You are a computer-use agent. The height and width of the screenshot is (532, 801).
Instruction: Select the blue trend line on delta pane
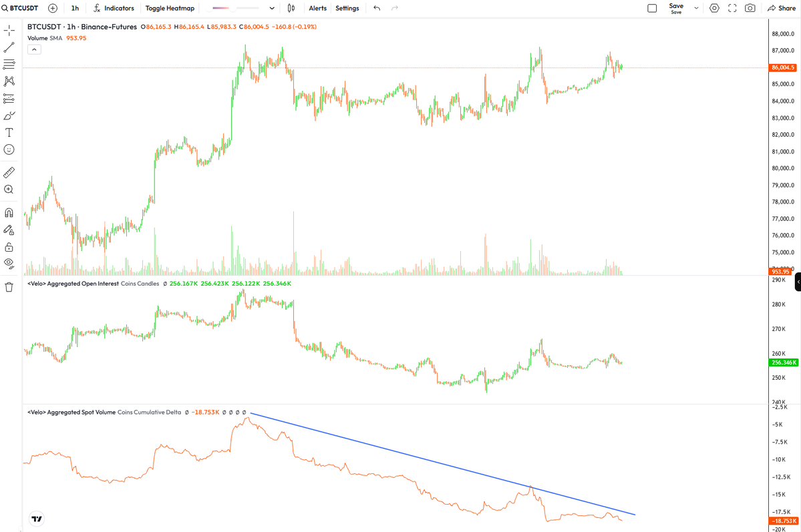click(442, 464)
